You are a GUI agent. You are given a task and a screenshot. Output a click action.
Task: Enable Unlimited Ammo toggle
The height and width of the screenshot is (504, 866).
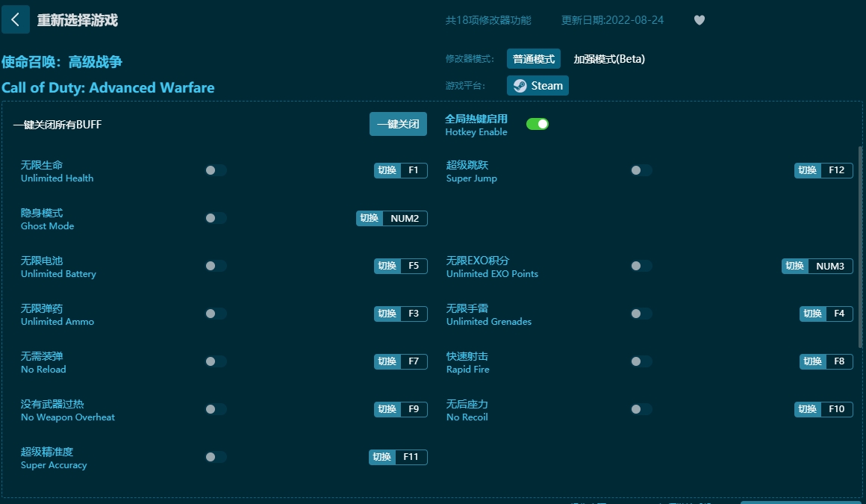coord(216,314)
